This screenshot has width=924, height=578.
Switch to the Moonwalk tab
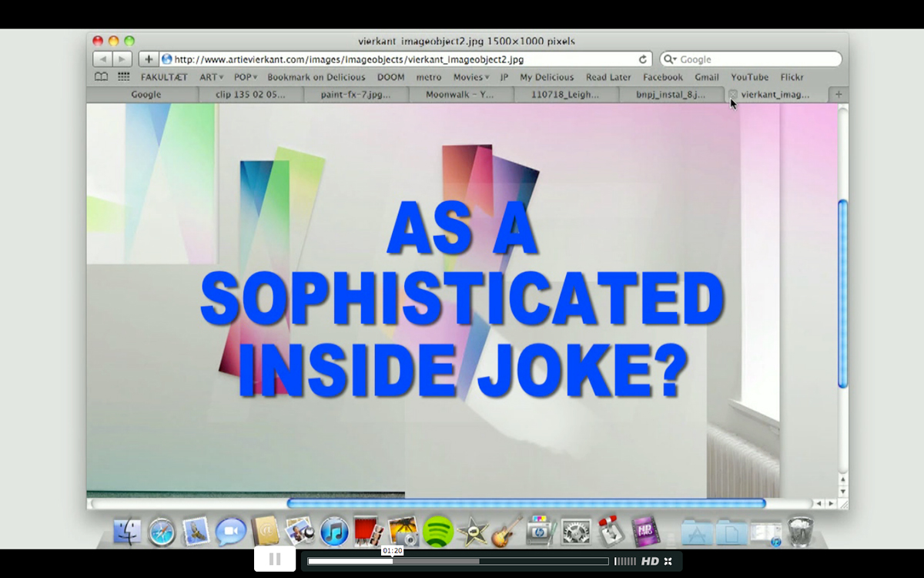[x=460, y=95]
